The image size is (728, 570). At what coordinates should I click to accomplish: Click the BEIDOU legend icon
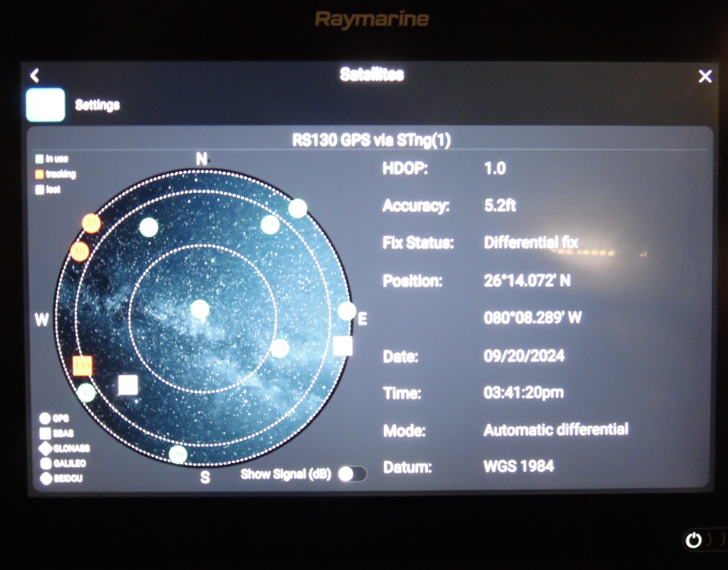point(46,478)
